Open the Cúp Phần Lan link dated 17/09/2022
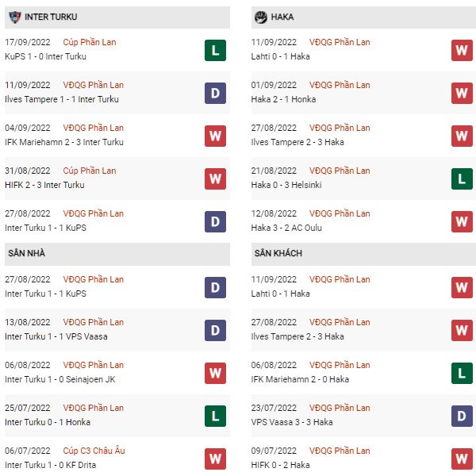Viewport: 476px width, 476px height. point(90,42)
